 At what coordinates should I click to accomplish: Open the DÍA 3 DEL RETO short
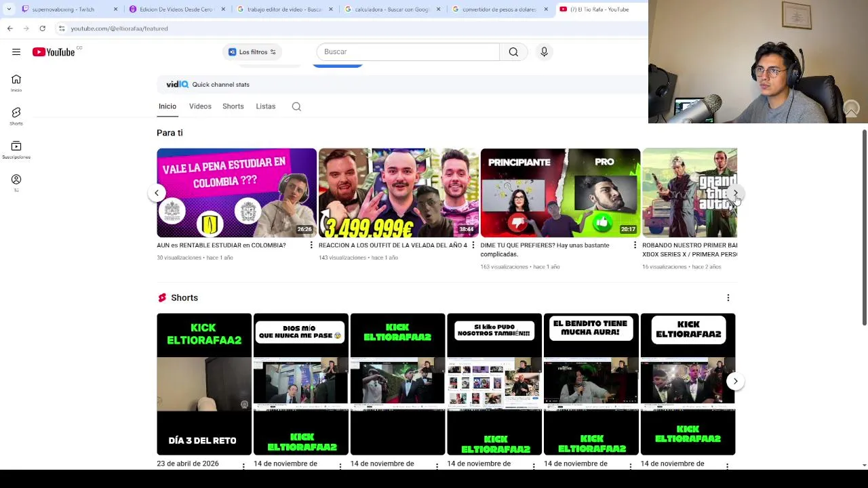204,384
